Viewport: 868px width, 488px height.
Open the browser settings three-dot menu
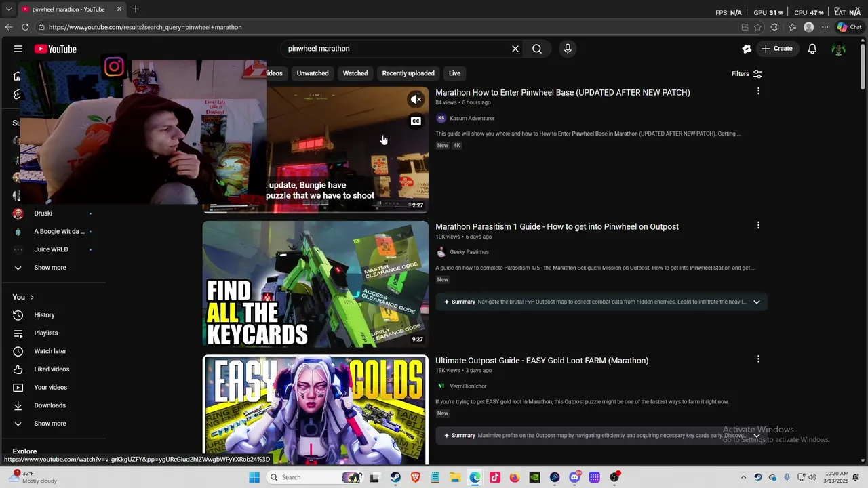[825, 27]
